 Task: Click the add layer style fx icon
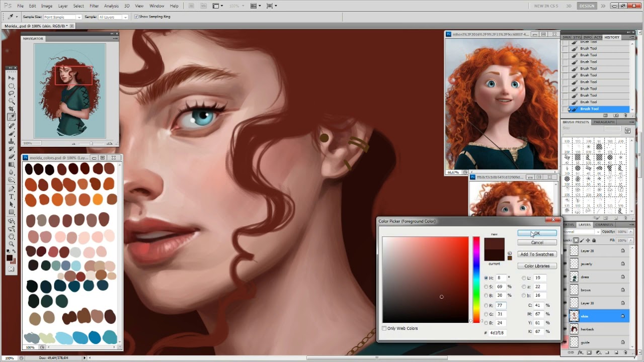coord(580,352)
